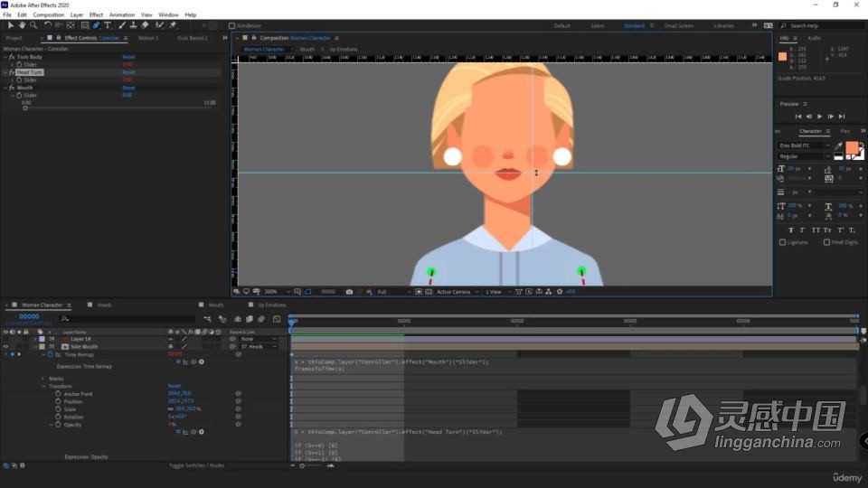
Task: Open the Regular font style dropdown
Action: 805,156
